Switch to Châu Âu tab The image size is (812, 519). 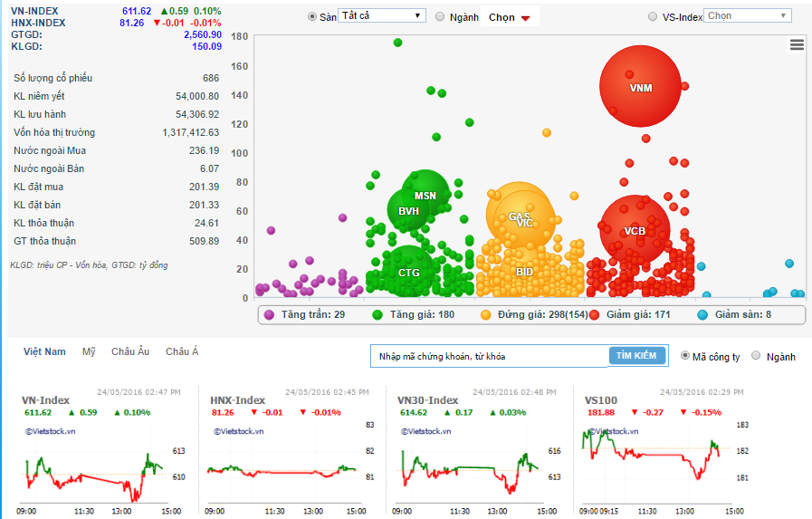pos(130,351)
